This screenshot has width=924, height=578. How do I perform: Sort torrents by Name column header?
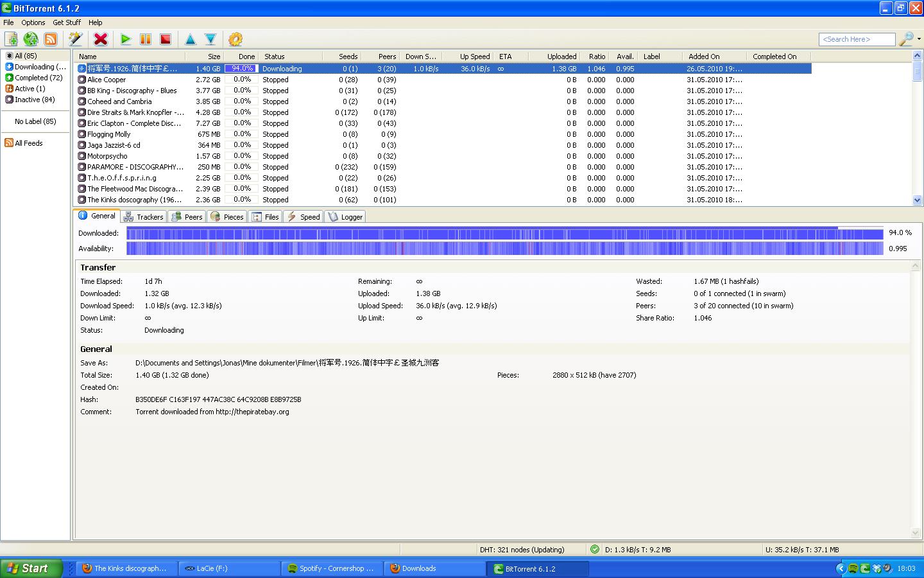coord(130,57)
